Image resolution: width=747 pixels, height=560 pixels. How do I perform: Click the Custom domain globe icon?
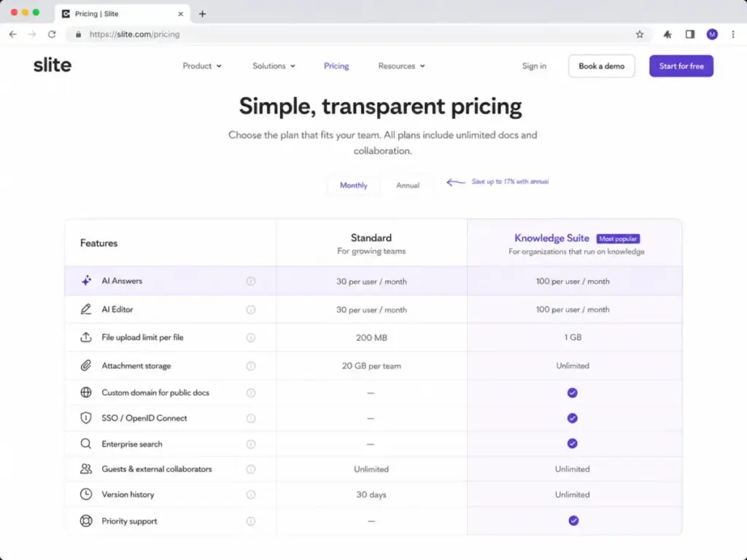click(x=86, y=392)
